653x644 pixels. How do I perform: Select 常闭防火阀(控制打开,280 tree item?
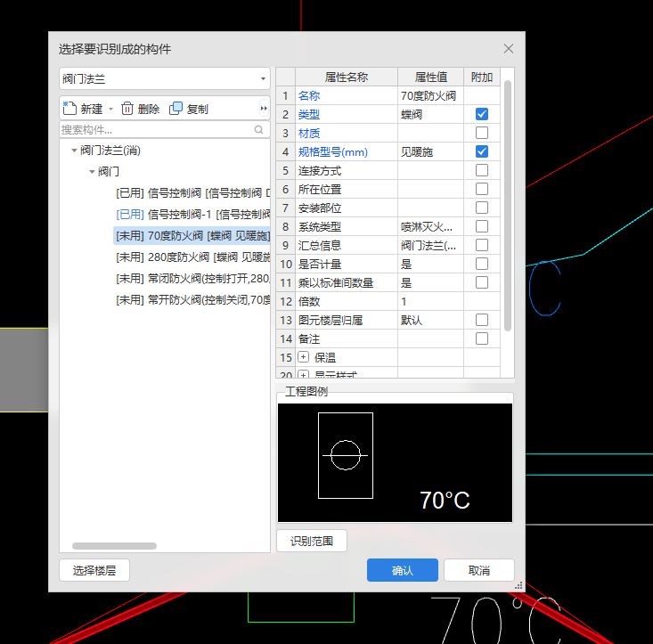click(x=193, y=279)
